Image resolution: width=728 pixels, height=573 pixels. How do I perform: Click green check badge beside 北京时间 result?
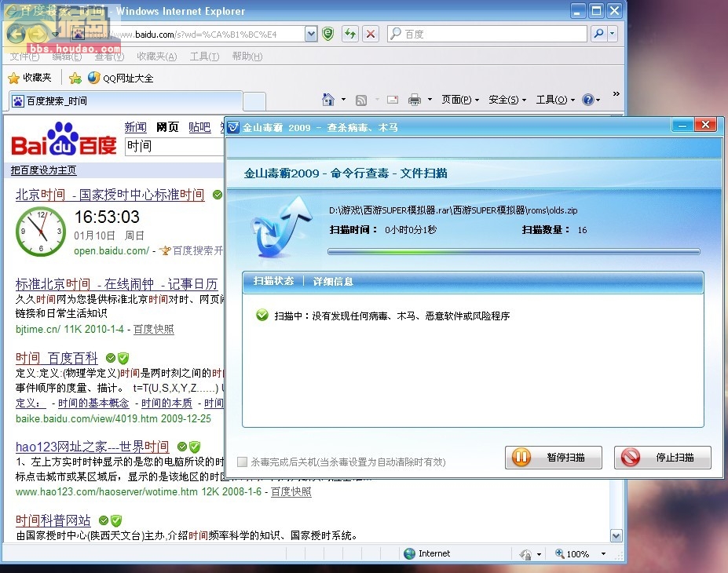(x=218, y=195)
